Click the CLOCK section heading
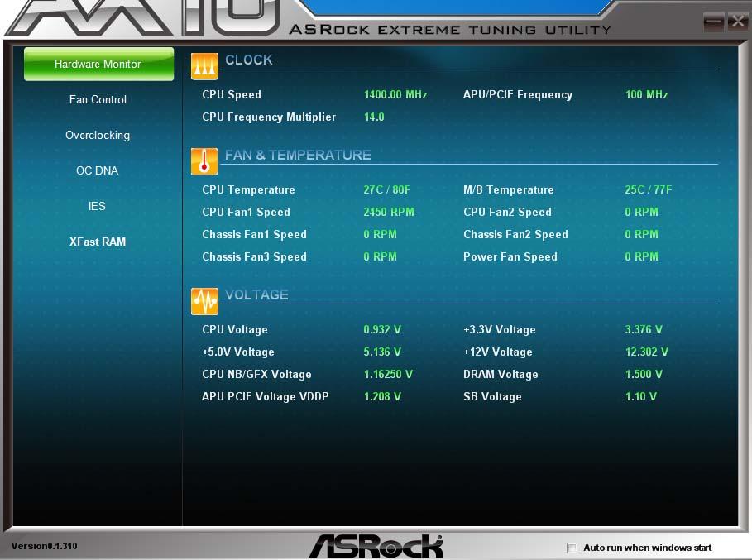The image size is (752, 560). (249, 60)
